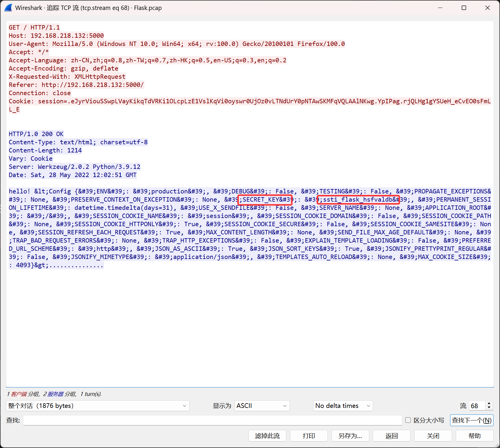The height and width of the screenshot is (448, 500).
Task: Click the 'Accept: */*' header line
Action: (29, 52)
